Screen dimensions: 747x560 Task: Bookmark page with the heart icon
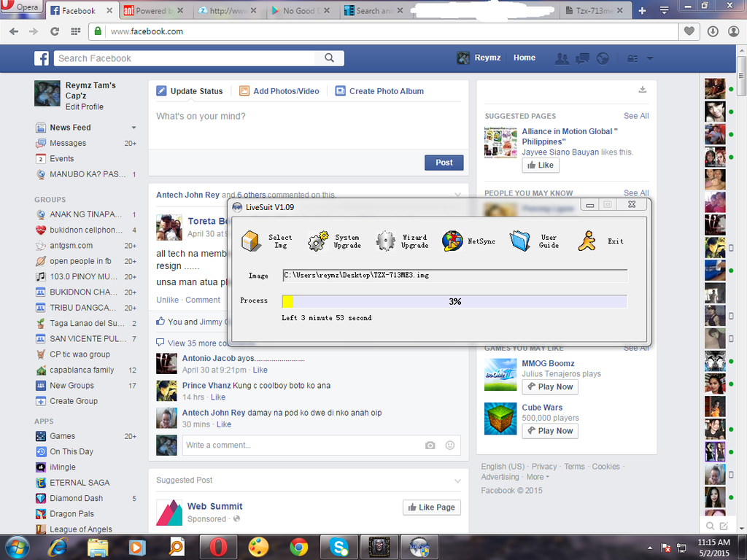[x=689, y=31]
